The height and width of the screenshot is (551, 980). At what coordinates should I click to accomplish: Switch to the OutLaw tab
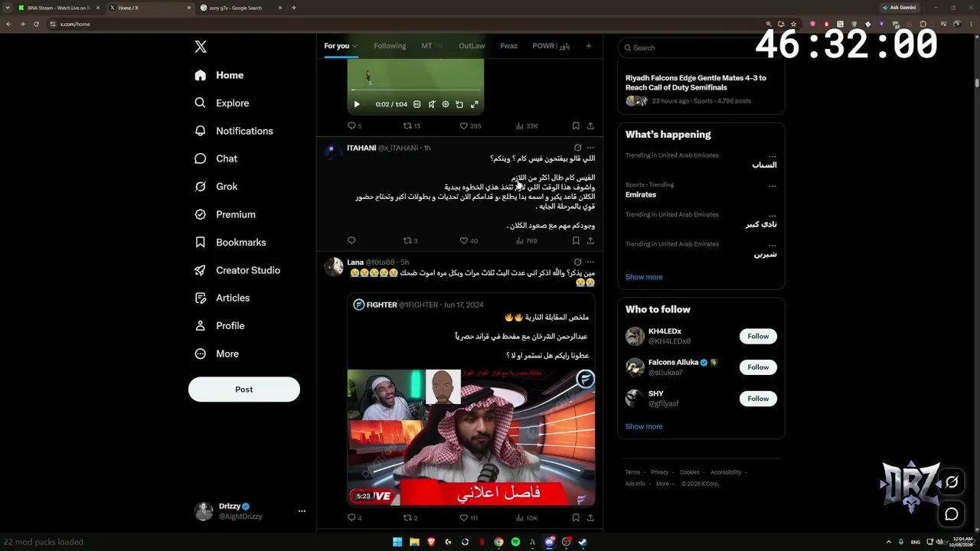click(x=472, y=46)
